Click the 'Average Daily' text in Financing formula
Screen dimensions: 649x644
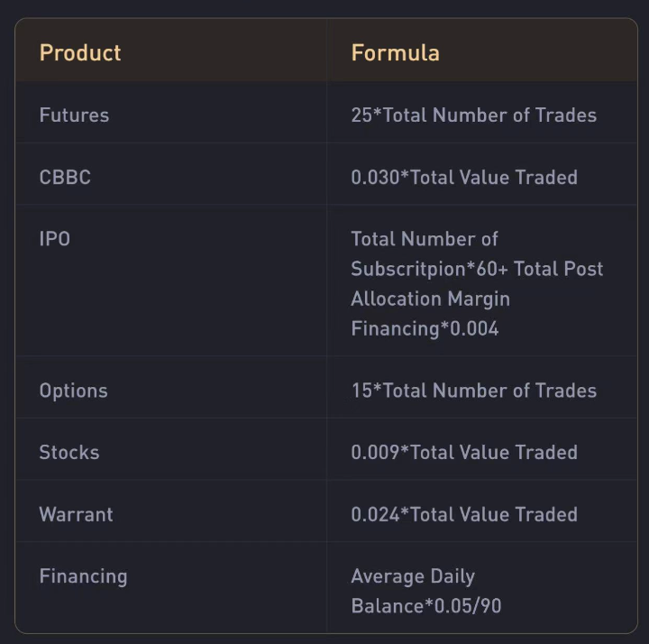click(413, 576)
